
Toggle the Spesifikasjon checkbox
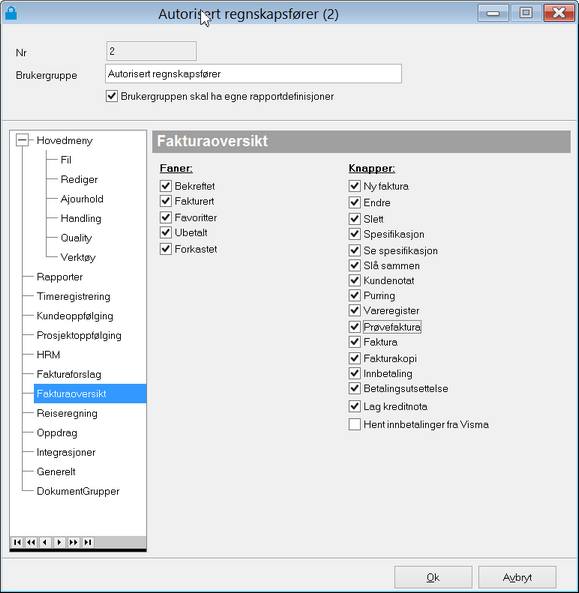click(x=354, y=234)
